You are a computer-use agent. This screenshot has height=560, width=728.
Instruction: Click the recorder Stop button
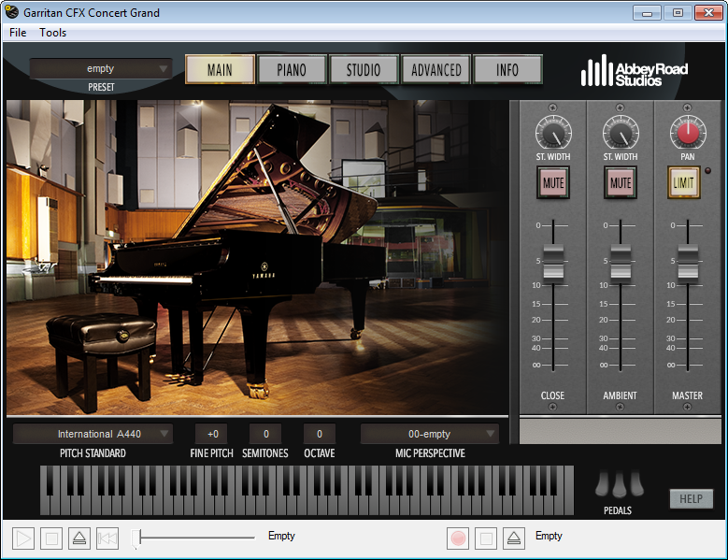[486, 538]
